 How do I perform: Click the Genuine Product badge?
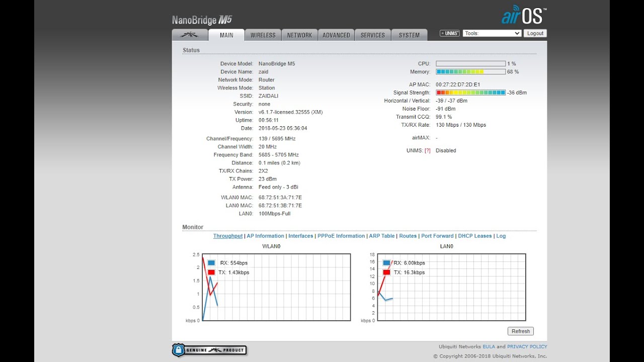click(x=209, y=350)
